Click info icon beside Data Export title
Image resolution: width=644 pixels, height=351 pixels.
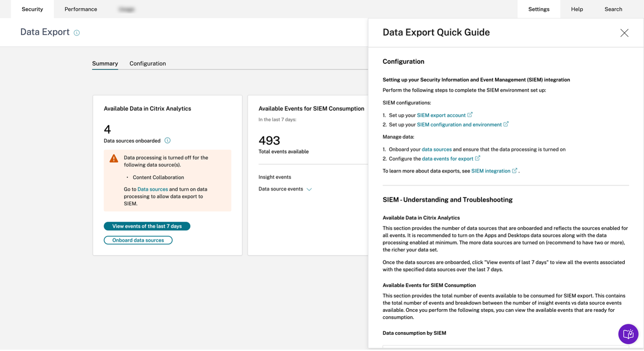tap(77, 33)
